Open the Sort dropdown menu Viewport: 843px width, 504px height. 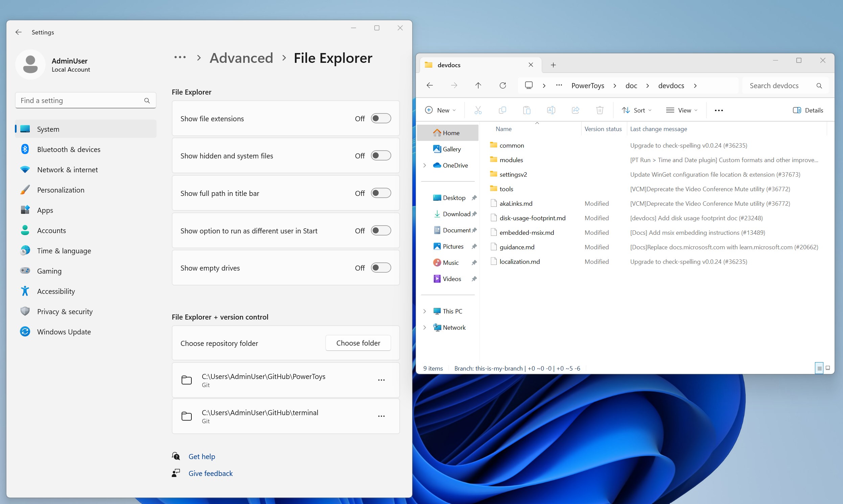(636, 110)
